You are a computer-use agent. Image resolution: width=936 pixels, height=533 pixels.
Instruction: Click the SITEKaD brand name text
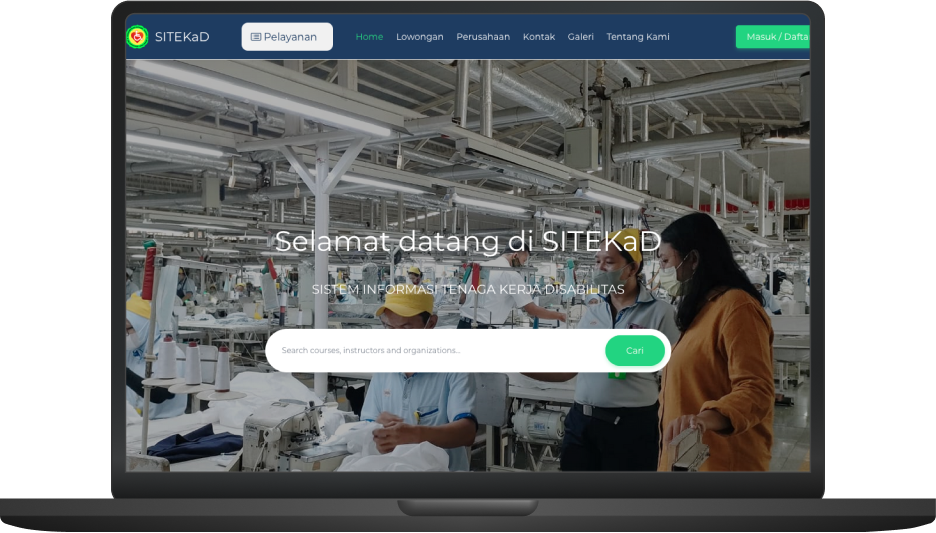tap(182, 37)
